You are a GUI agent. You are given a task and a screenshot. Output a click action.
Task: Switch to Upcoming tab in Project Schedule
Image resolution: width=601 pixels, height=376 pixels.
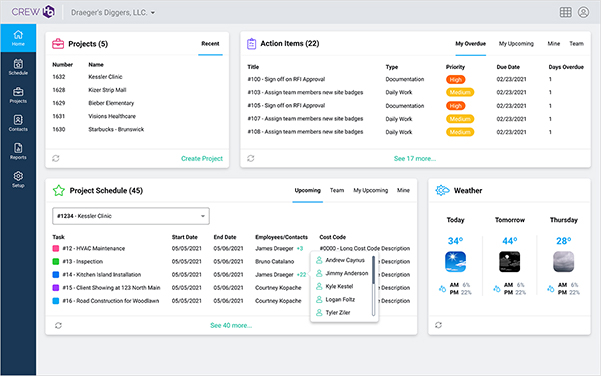307,190
